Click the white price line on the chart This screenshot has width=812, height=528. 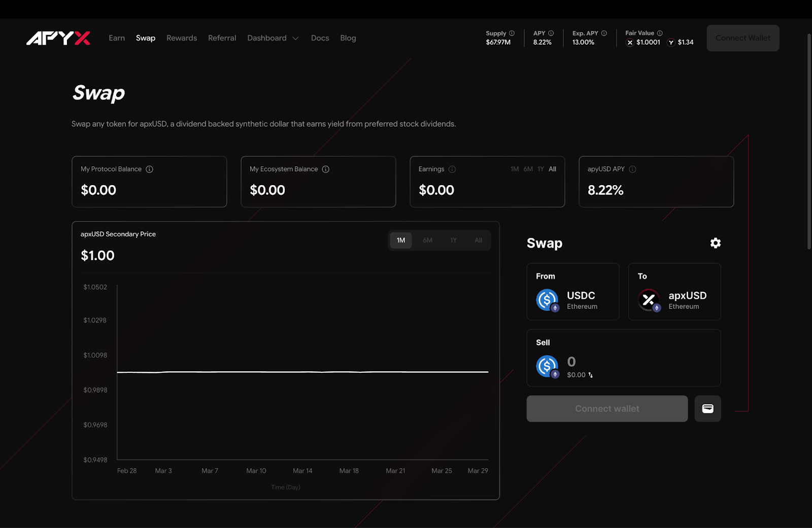[302, 372]
